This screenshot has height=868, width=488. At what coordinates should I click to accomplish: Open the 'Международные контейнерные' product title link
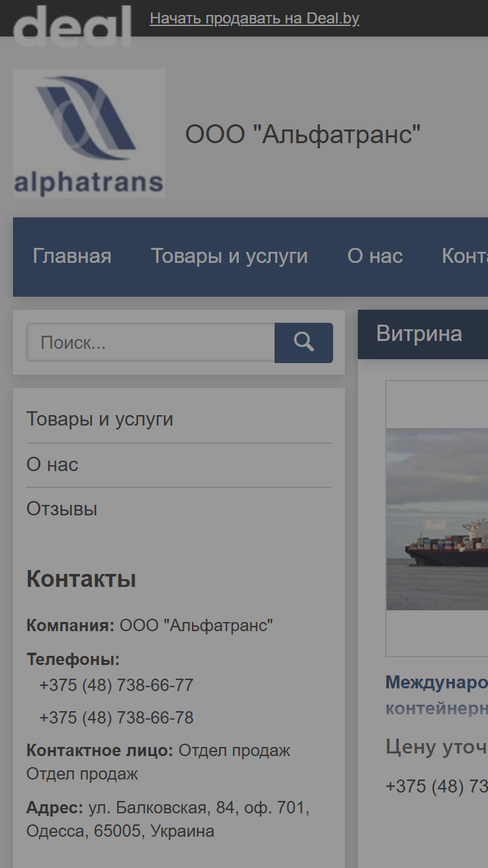[437, 696]
